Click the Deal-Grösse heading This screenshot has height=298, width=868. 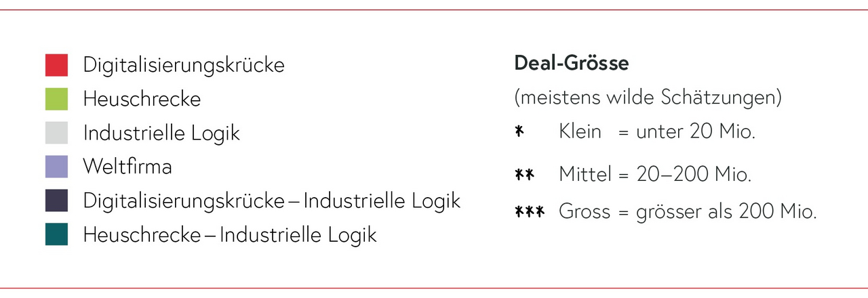click(572, 64)
